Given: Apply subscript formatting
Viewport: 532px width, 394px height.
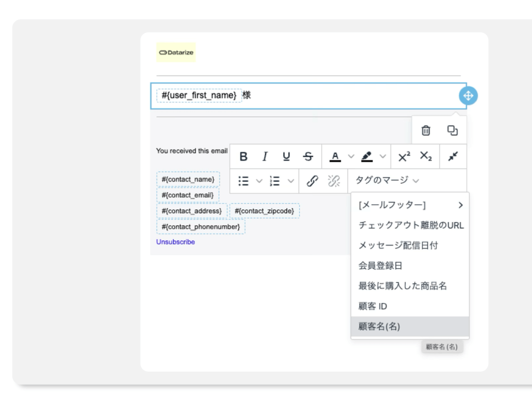Looking at the screenshot, I should (x=426, y=157).
